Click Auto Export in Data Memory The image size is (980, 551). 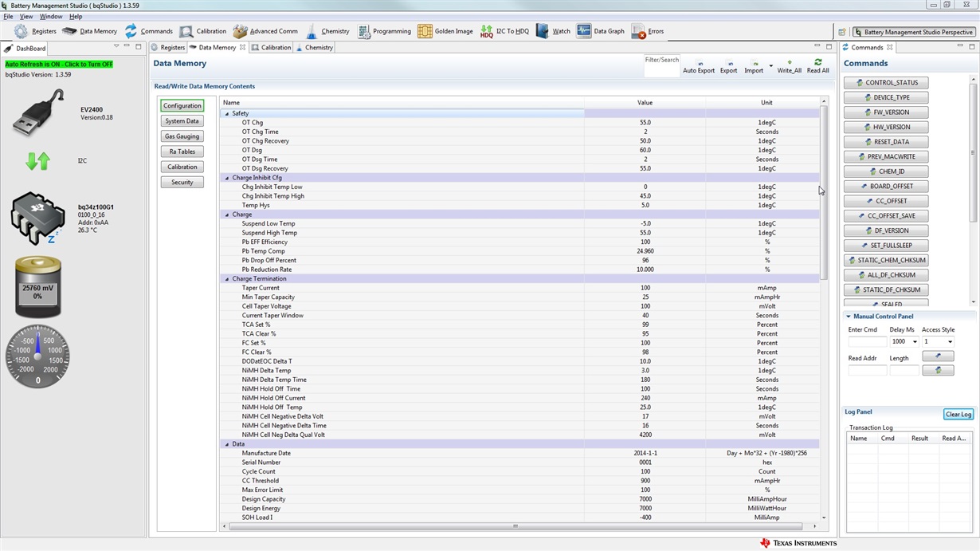click(699, 67)
